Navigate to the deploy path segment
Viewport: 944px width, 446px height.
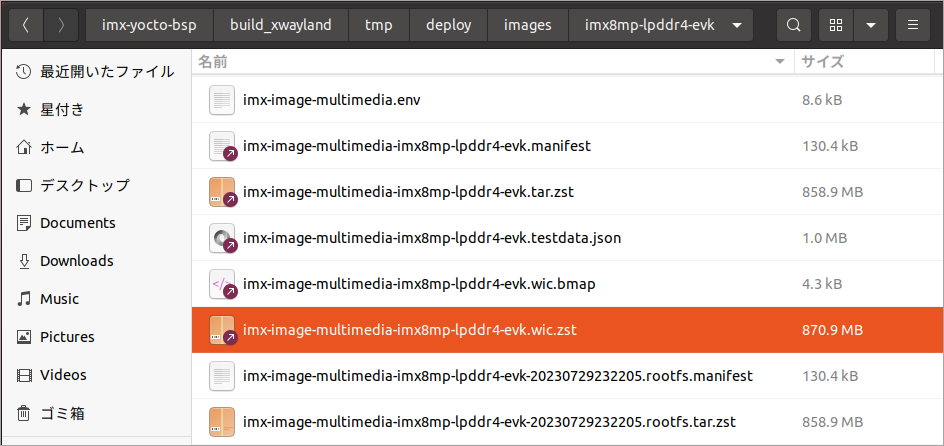tap(448, 25)
